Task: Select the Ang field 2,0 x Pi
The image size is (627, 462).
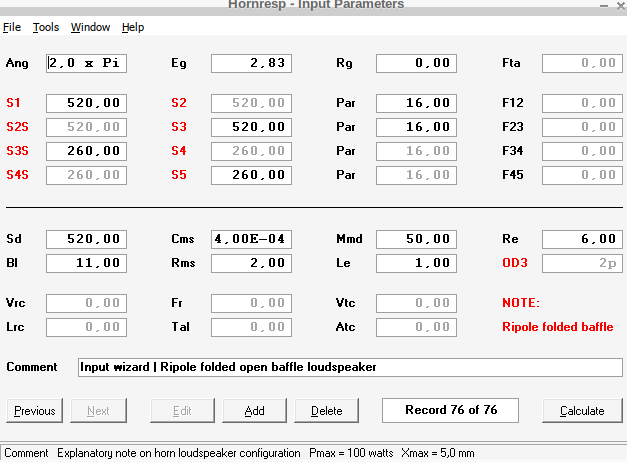Action: tap(86, 63)
